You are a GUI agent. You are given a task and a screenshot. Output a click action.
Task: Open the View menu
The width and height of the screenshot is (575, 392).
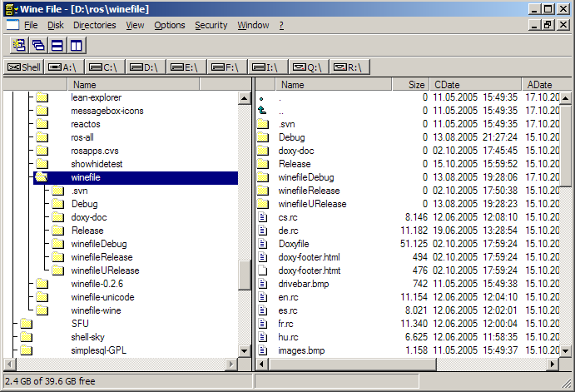135,25
